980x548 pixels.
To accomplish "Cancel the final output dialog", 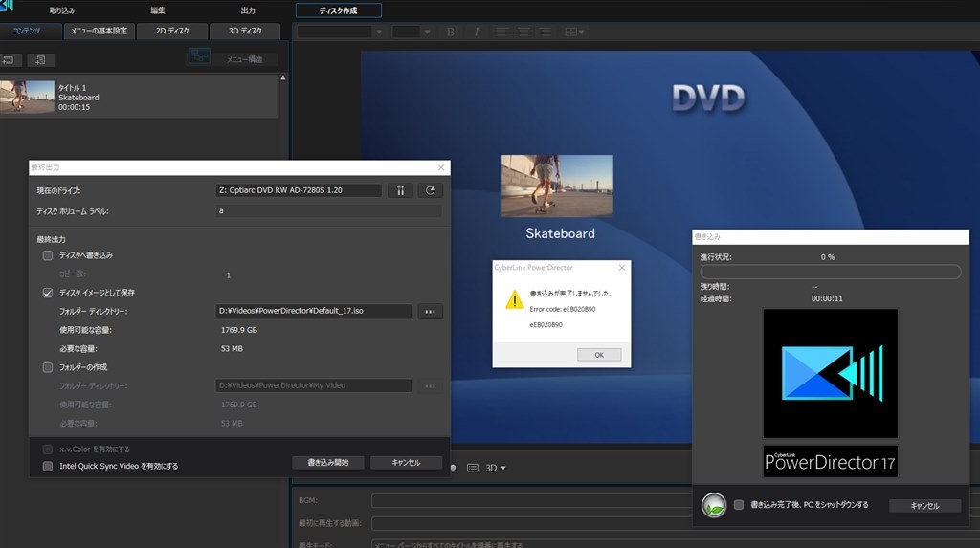I will tap(406, 463).
